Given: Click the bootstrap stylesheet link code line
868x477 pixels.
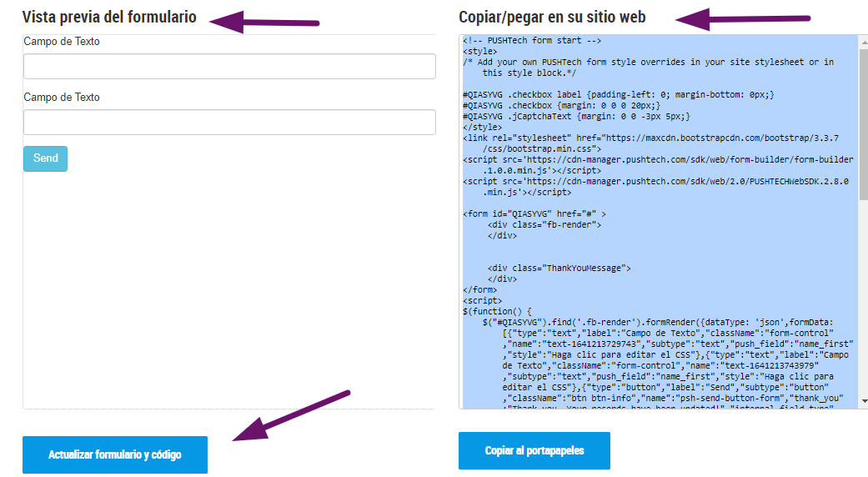Looking at the screenshot, I should pos(650,143).
